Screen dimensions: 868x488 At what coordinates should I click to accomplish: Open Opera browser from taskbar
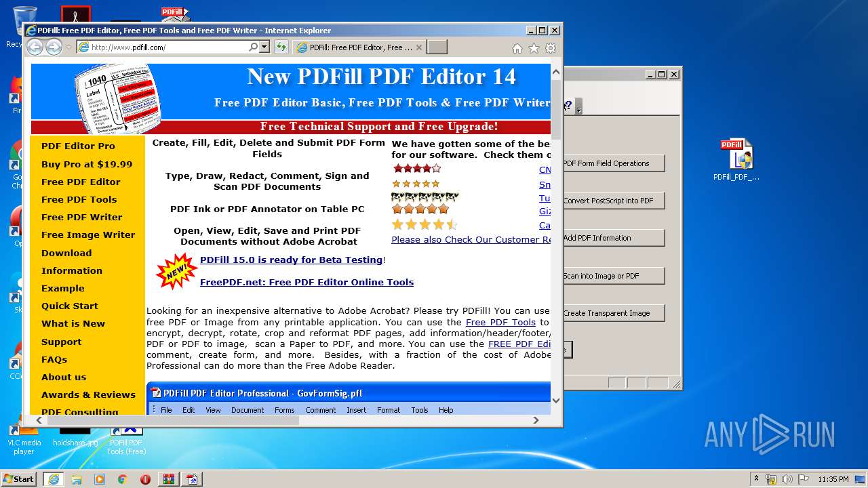(145, 479)
